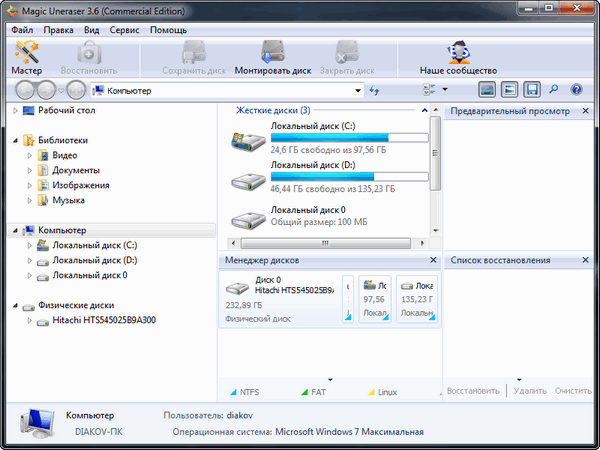600x450 pixels.
Task: Select Локальный диск (D:) in the tree
Action: tap(95, 260)
